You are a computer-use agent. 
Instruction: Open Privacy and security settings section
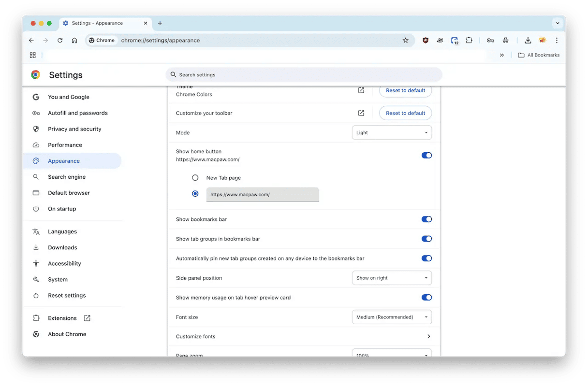coord(74,129)
